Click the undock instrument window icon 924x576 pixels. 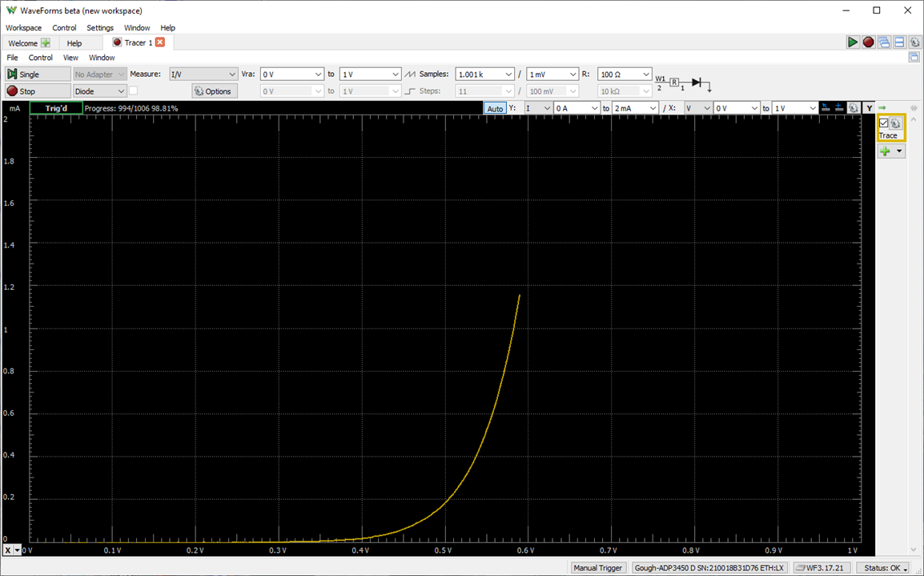(914, 57)
